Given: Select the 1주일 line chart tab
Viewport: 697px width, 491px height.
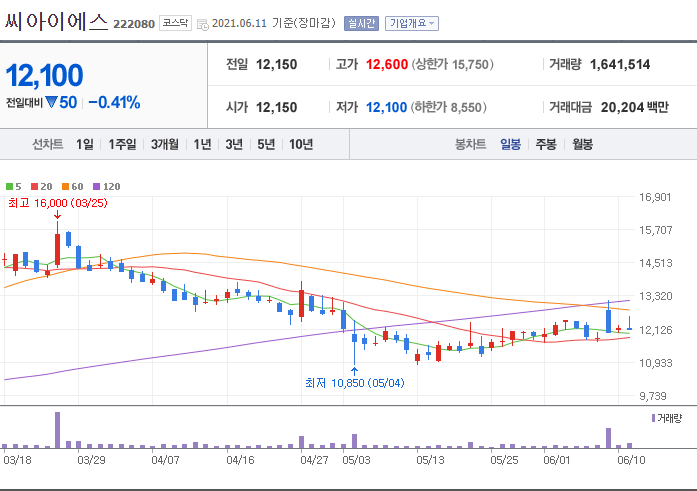Looking at the screenshot, I should click(x=122, y=144).
